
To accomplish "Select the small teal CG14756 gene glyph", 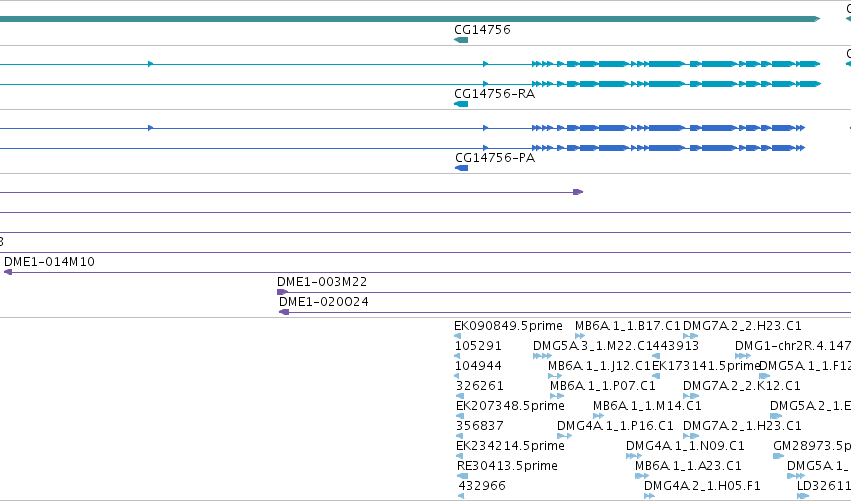I will coord(461,40).
